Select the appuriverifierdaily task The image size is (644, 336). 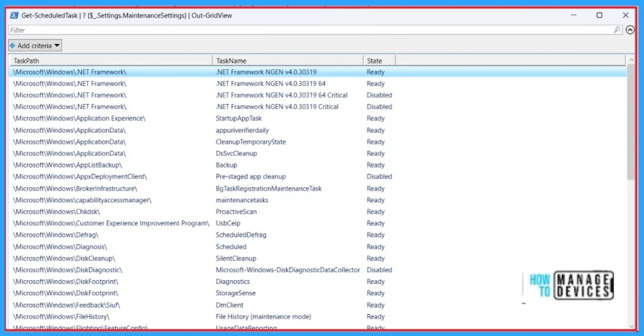click(242, 130)
